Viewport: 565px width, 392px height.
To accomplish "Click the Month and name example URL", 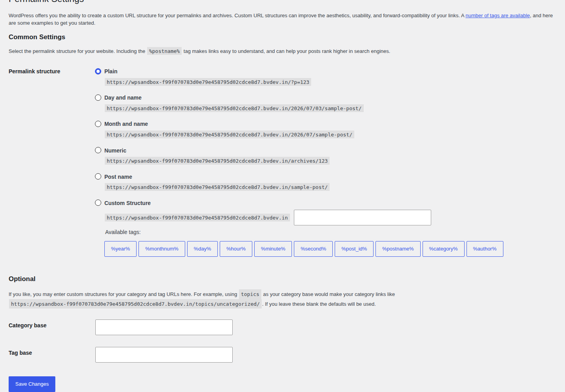I will click(230, 135).
